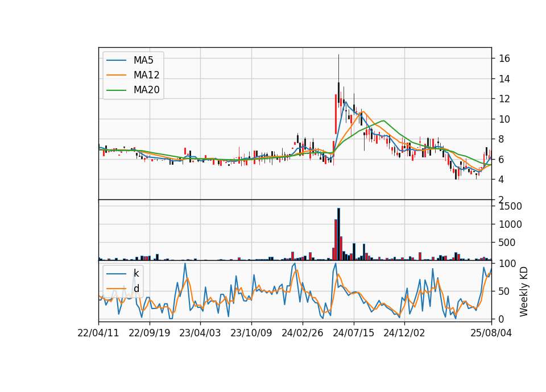The image size is (546, 392).
Task: Click the 25/08/04 date tick label
Action: (491, 333)
